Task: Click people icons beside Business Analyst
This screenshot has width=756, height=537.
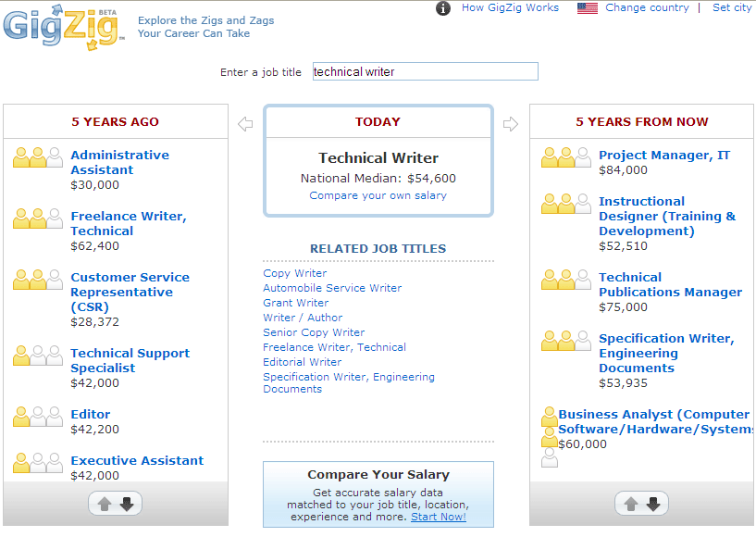Action: [549, 437]
